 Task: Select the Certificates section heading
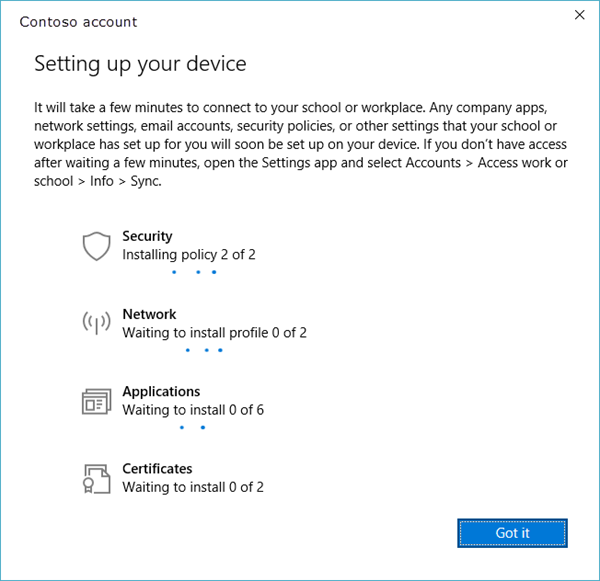click(157, 469)
